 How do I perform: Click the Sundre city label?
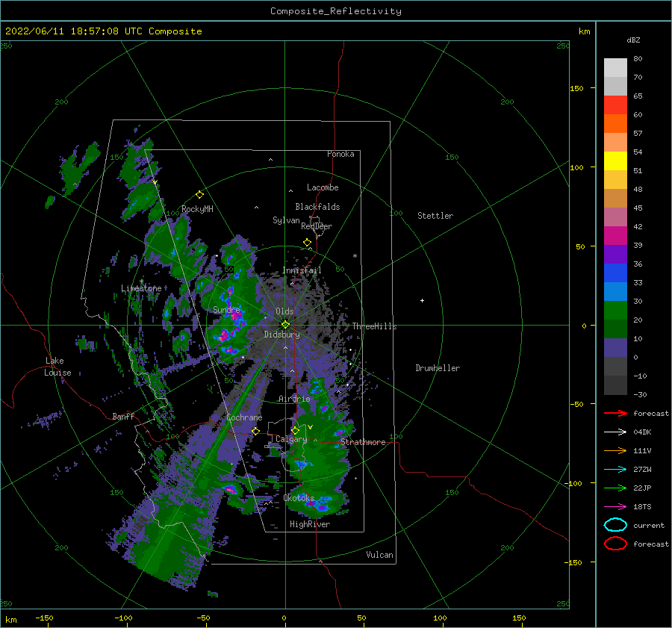226,309
